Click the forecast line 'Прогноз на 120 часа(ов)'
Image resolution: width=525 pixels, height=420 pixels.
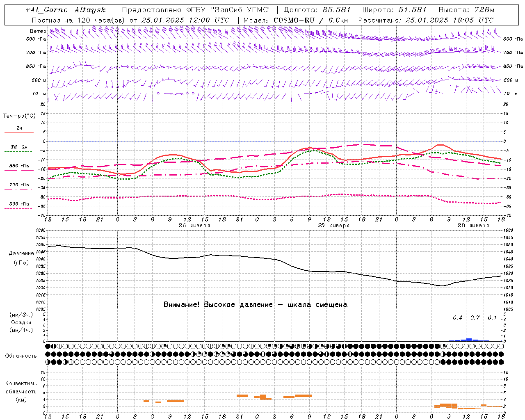79,20
